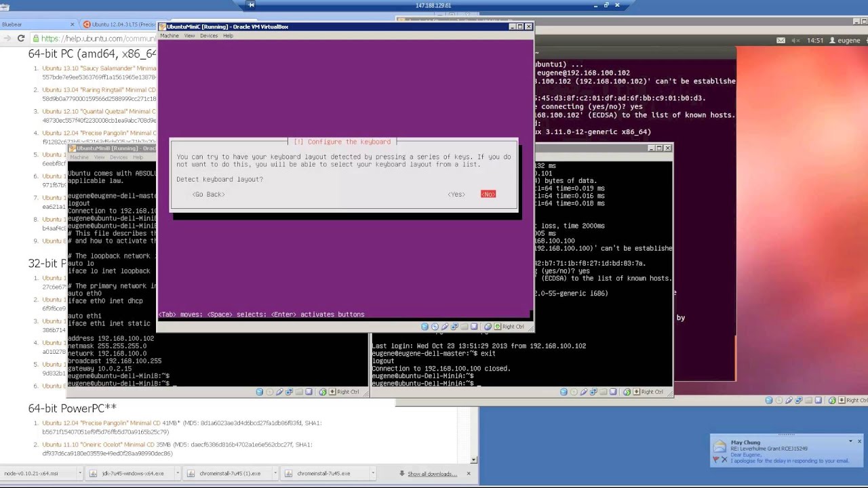Viewport: 868px width, 488px height.
Task: Open options dropdown on mail notification
Action: pyautogui.click(x=850, y=441)
